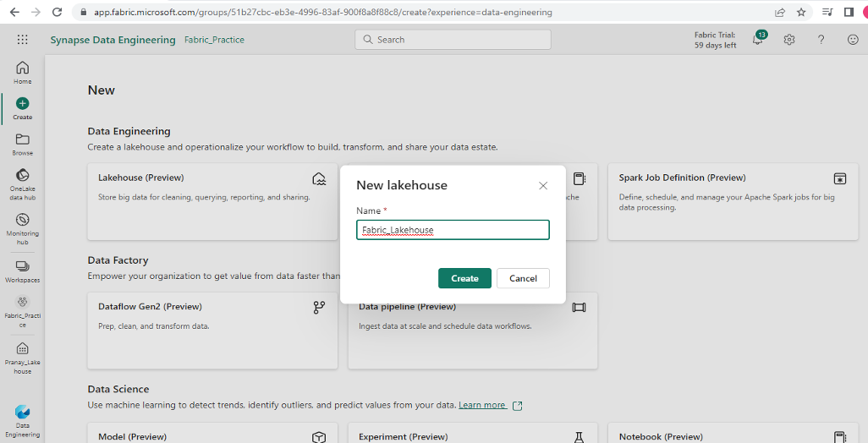Click Synapse Data Engineering title
The height and width of the screenshot is (443, 868).
pos(113,40)
